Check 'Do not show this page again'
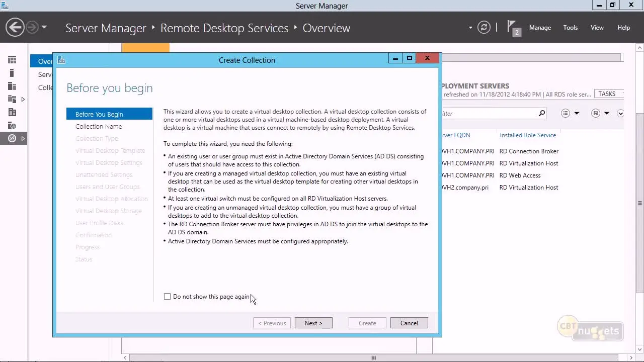 pyautogui.click(x=167, y=297)
